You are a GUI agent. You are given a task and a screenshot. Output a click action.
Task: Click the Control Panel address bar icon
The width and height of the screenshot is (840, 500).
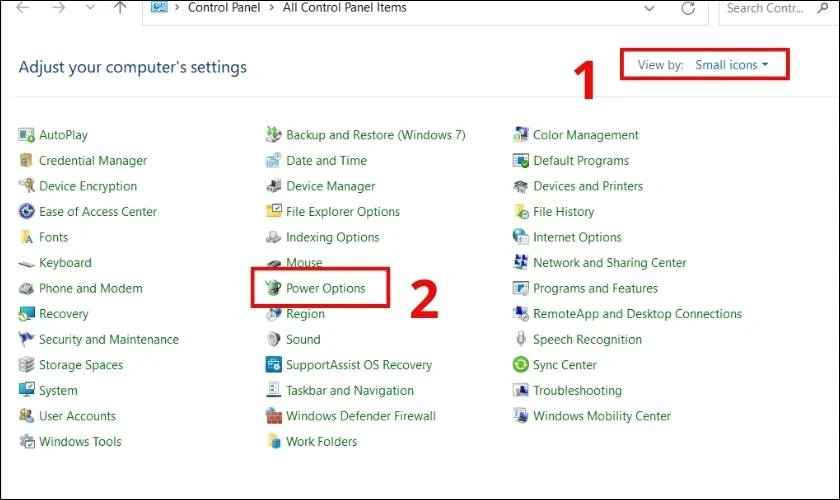(x=159, y=6)
